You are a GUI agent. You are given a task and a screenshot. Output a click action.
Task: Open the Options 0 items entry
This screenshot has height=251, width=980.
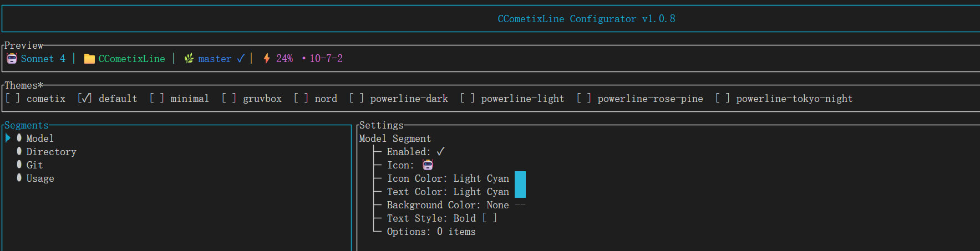point(431,232)
